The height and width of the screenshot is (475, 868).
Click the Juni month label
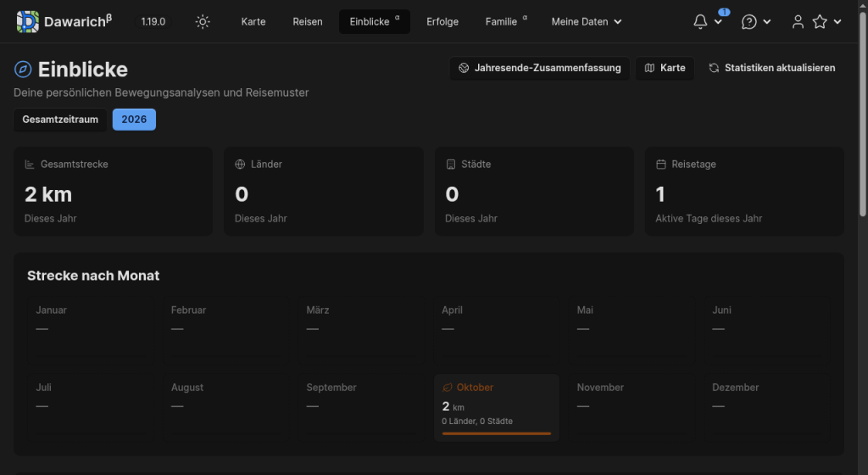coord(722,310)
